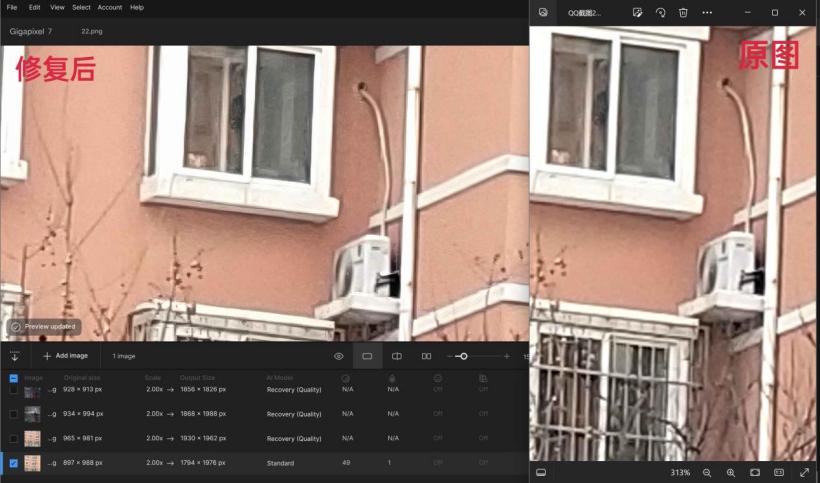820x483 pixels.
Task: Zoom in using the magnifier plus icon
Action: [731, 472]
